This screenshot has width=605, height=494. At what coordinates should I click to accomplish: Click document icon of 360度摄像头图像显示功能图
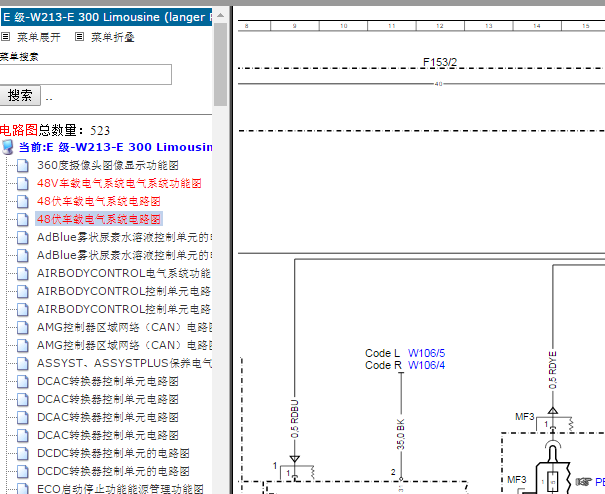coord(23,165)
